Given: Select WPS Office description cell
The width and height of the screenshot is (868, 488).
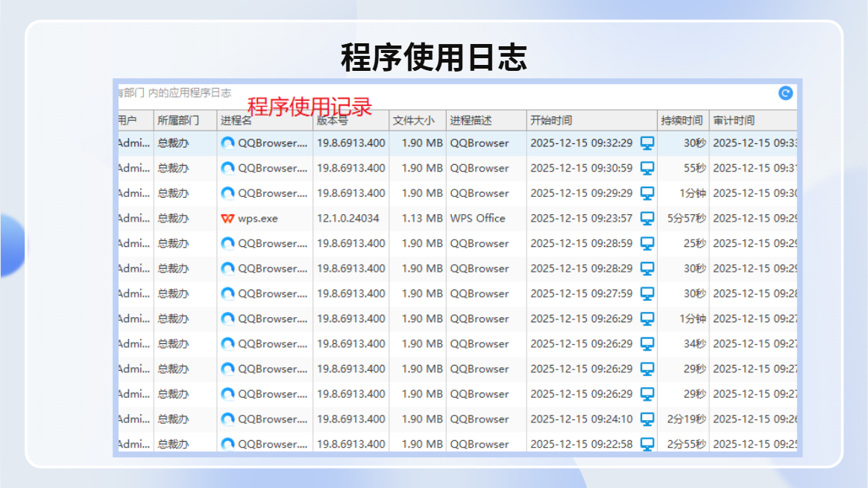Looking at the screenshot, I should point(478,218).
